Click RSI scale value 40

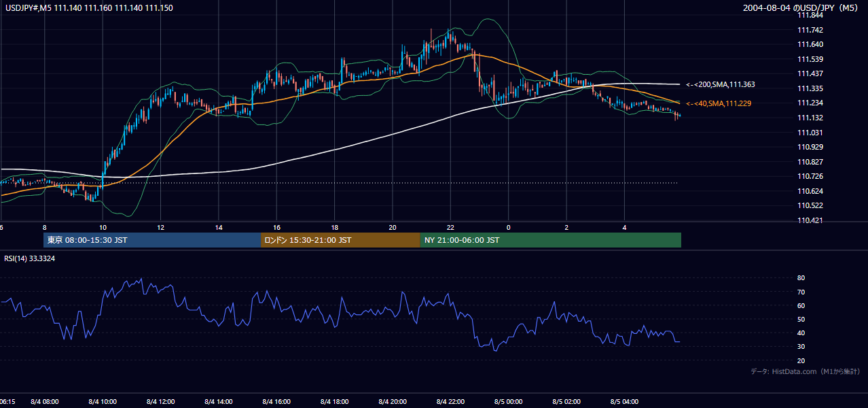tap(801, 333)
